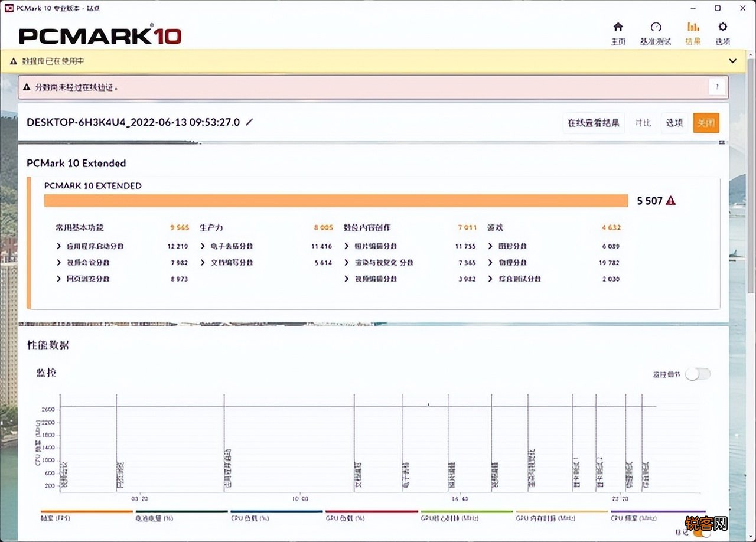Image resolution: width=756 pixels, height=542 pixels.
Task: Expand 视频编辑分数 row
Action: tap(410, 279)
